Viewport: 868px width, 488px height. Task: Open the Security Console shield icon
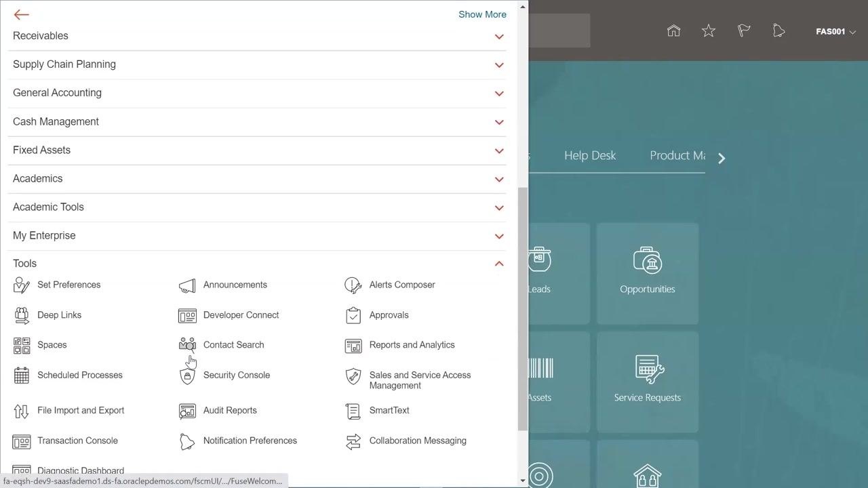point(187,375)
